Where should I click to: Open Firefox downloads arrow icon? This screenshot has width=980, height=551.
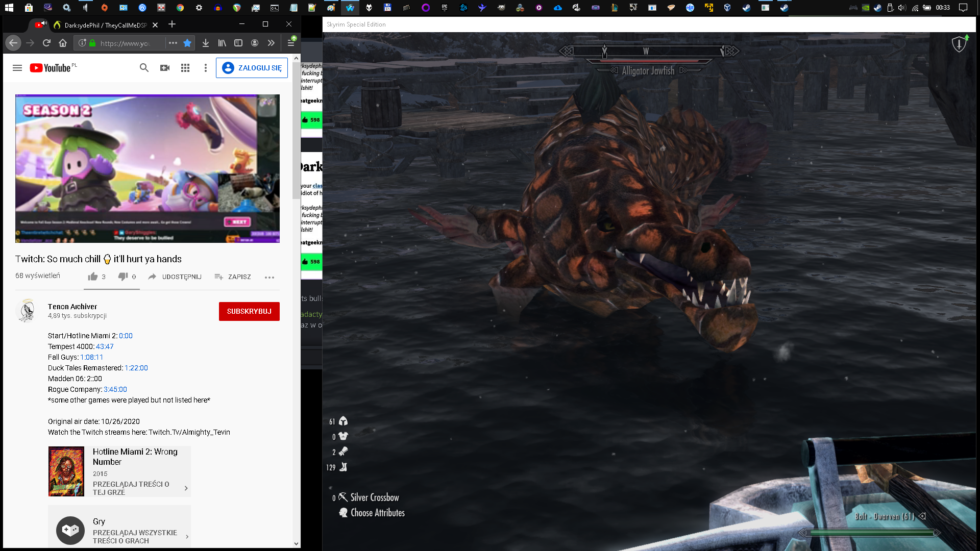click(206, 43)
